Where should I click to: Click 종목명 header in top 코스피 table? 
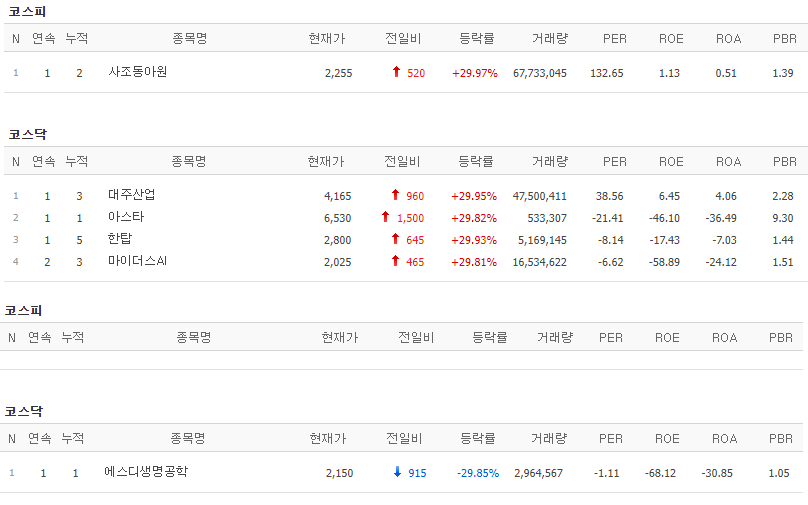tap(190, 38)
